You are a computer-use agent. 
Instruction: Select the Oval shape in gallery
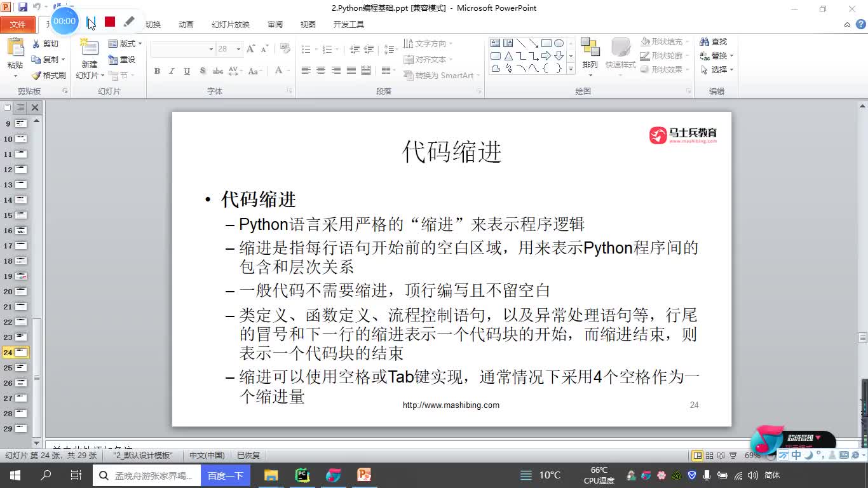(x=559, y=43)
